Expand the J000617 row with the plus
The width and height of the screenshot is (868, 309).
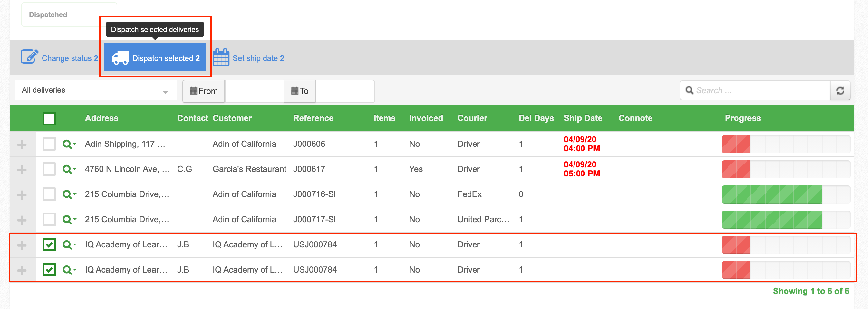pos(22,170)
